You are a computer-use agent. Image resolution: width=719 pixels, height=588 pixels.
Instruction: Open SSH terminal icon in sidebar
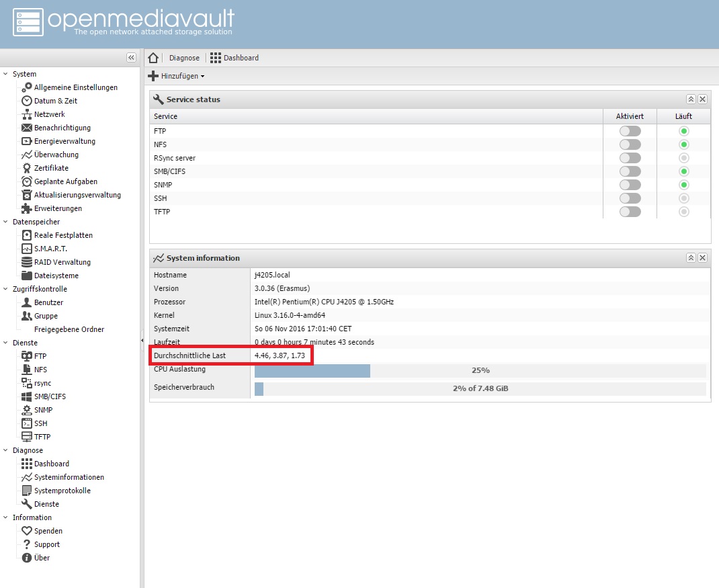point(27,423)
